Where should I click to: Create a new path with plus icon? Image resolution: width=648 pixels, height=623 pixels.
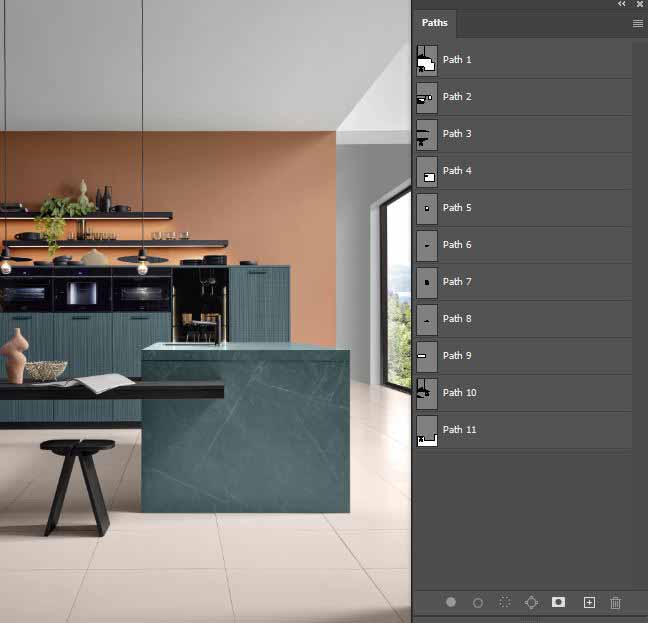589,602
